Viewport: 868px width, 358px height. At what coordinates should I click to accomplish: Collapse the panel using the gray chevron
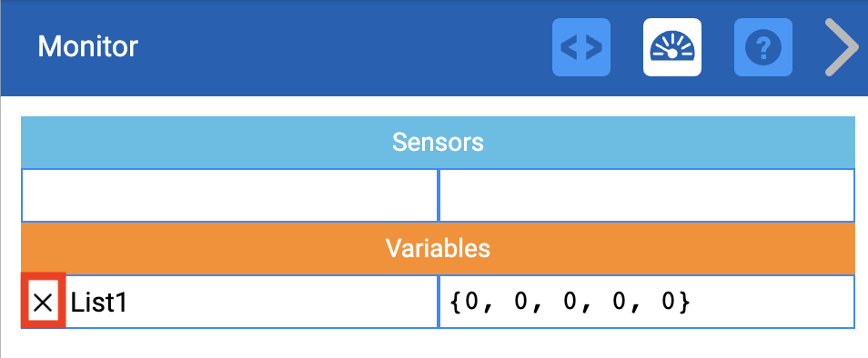(842, 47)
